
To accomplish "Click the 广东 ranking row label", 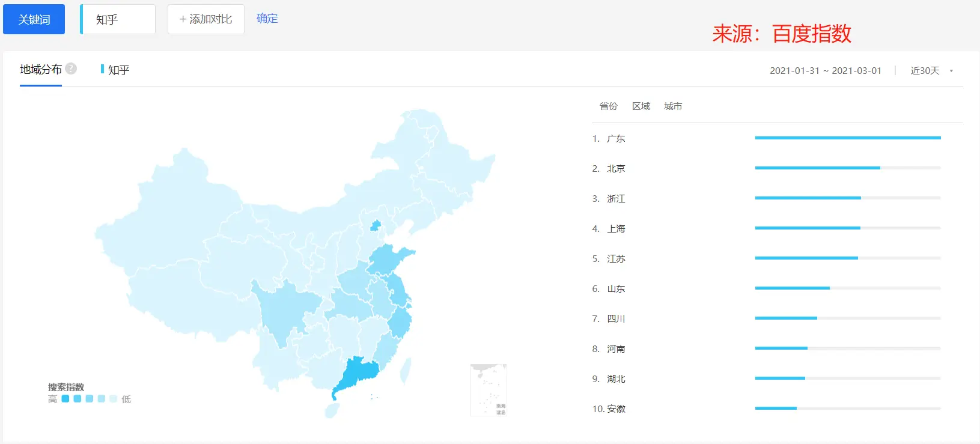I will point(616,139).
